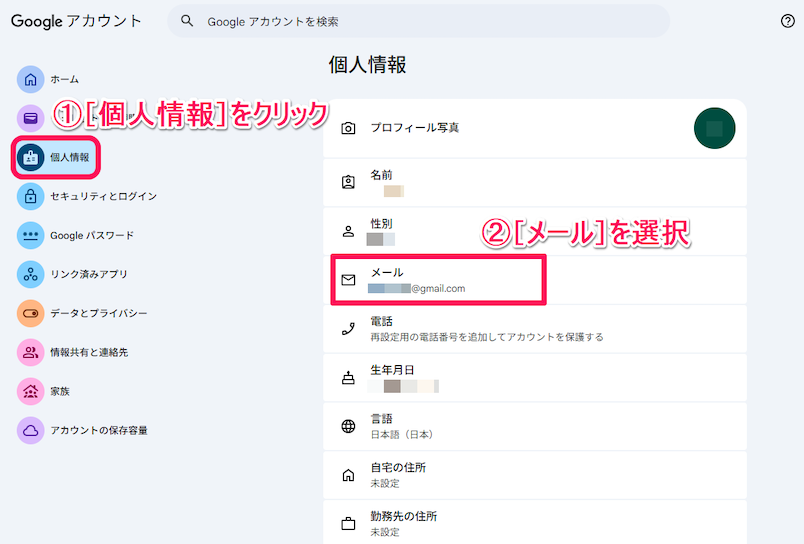Click the 日本語（日本）language value
Image resolution: width=804 pixels, height=544 pixels.
click(402, 435)
